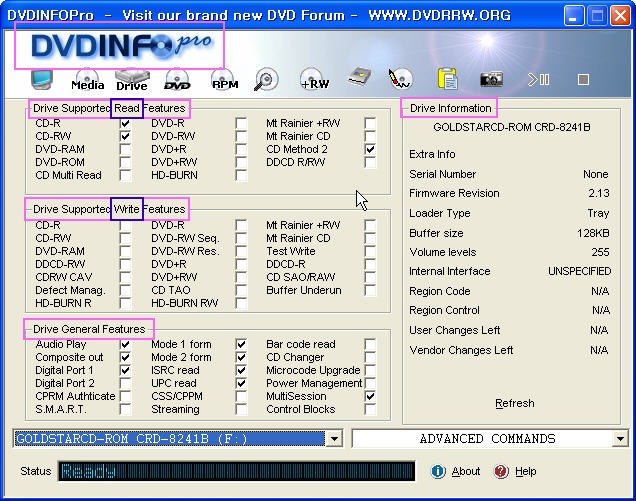Toggle the CD Changer checkbox

pyautogui.click(x=370, y=357)
